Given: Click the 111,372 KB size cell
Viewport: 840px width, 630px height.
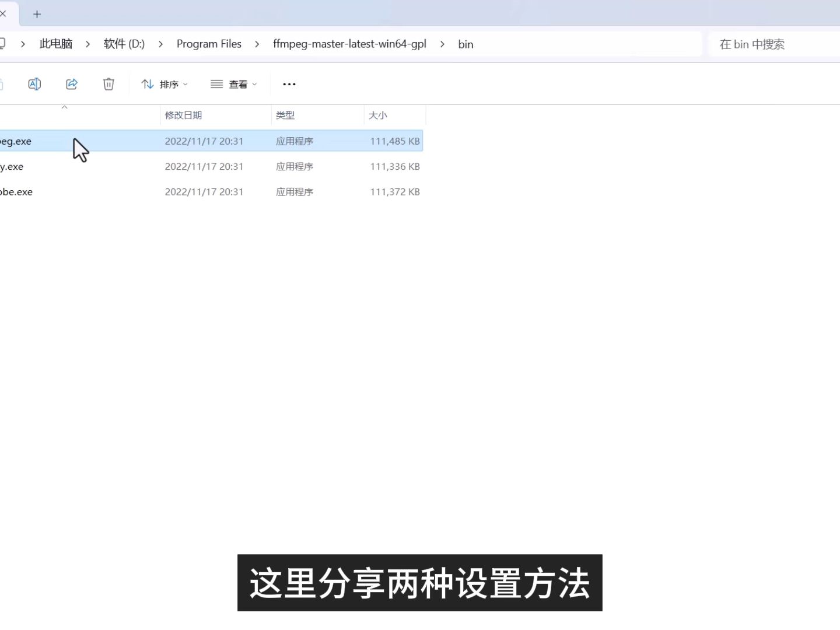Looking at the screenshot, I should [x=395, y=192].
